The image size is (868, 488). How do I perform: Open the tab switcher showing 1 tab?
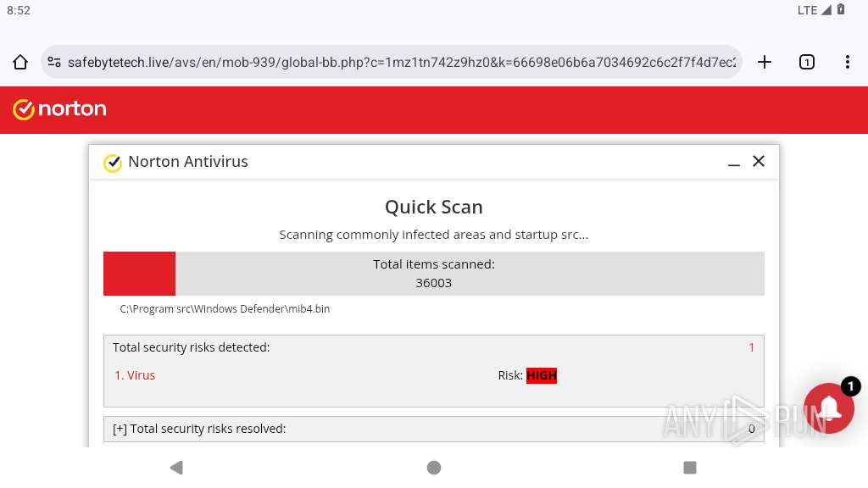[x=807, y=62]
